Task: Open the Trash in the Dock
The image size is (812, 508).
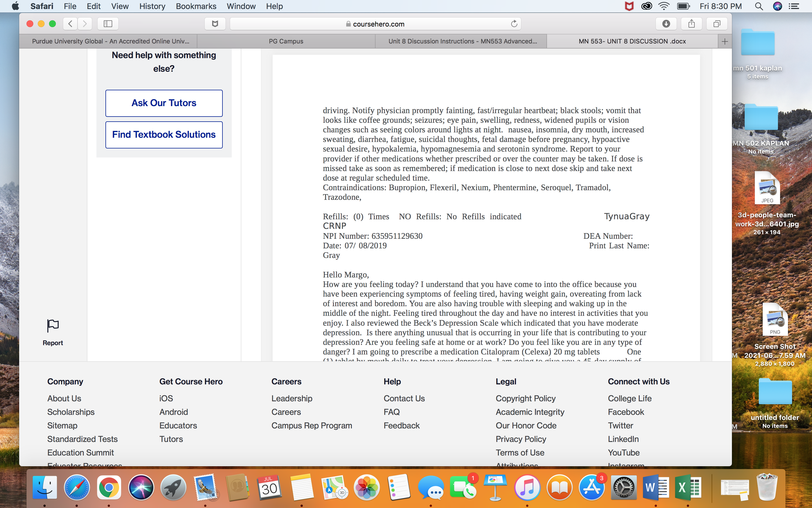Action: point(767,487)
